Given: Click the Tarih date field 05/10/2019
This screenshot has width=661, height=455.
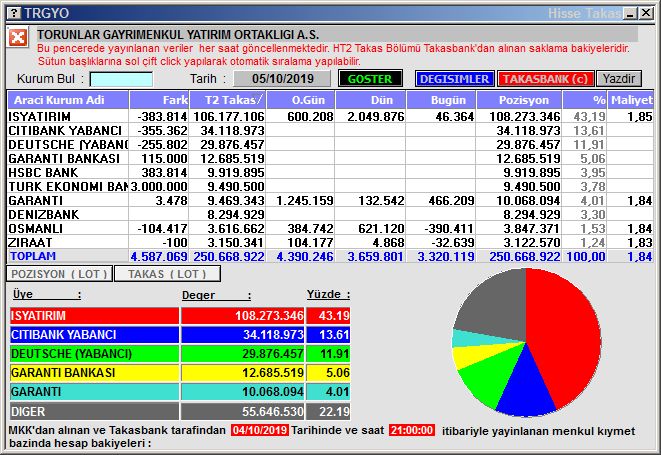Looking at the screenshot, I should [x=282, y=79].
